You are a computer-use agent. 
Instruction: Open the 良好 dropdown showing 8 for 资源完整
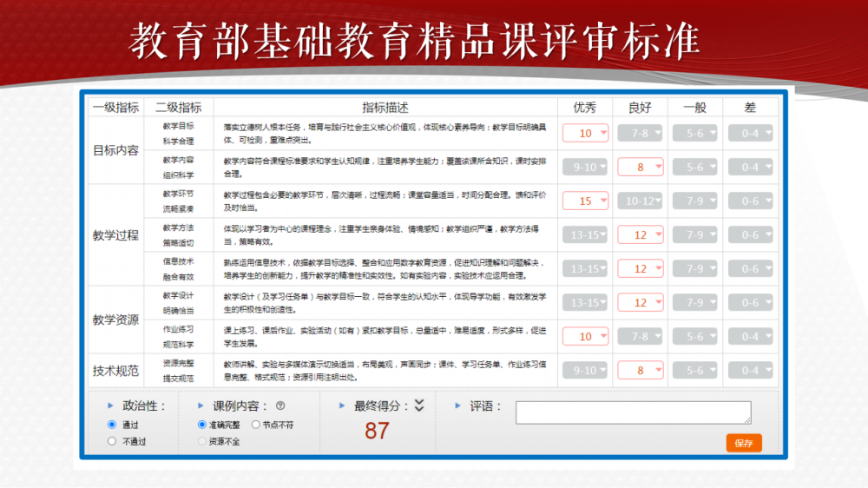[641, 370]
